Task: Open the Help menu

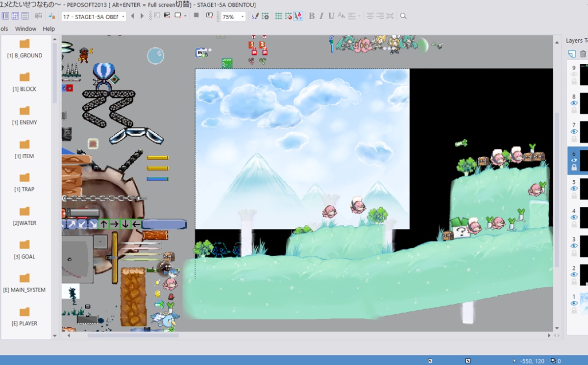Action: click(49, 29)
